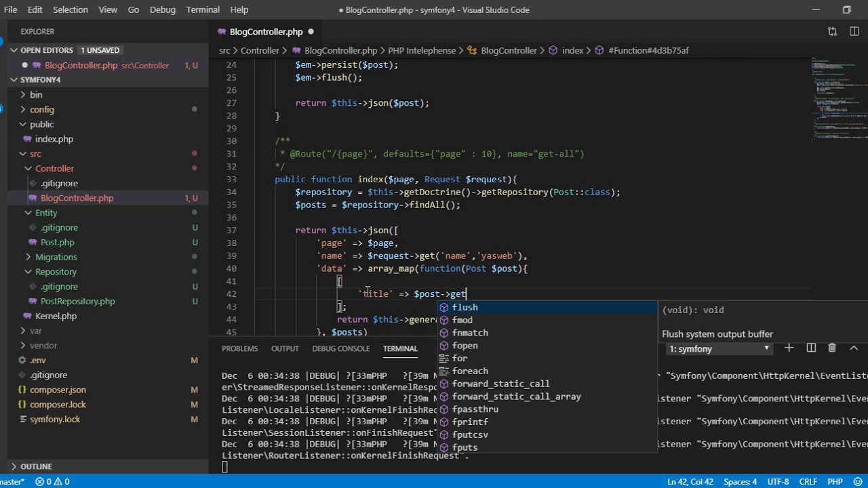Click the PHP file icon in BlogController.php tab
868x488 pixels.
coord(222,32)
